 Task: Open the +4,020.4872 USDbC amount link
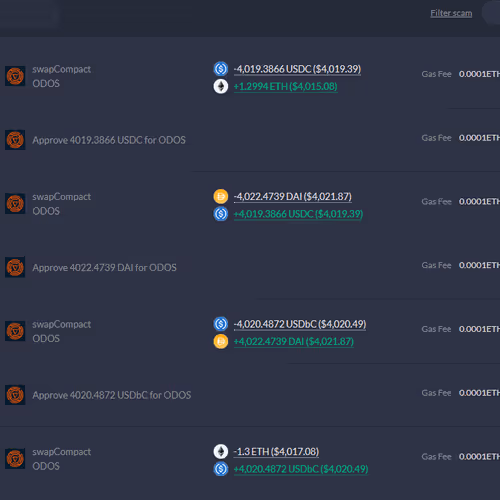point(301,469)
